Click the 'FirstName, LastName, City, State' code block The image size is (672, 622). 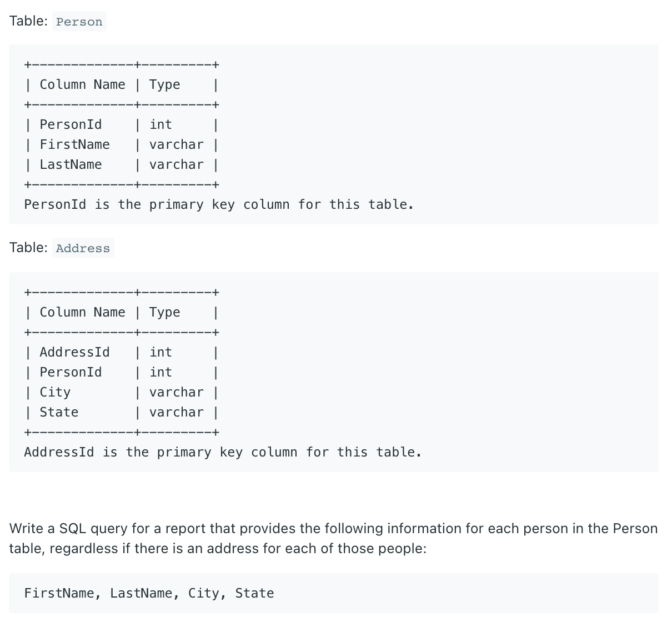click(149, 594)
